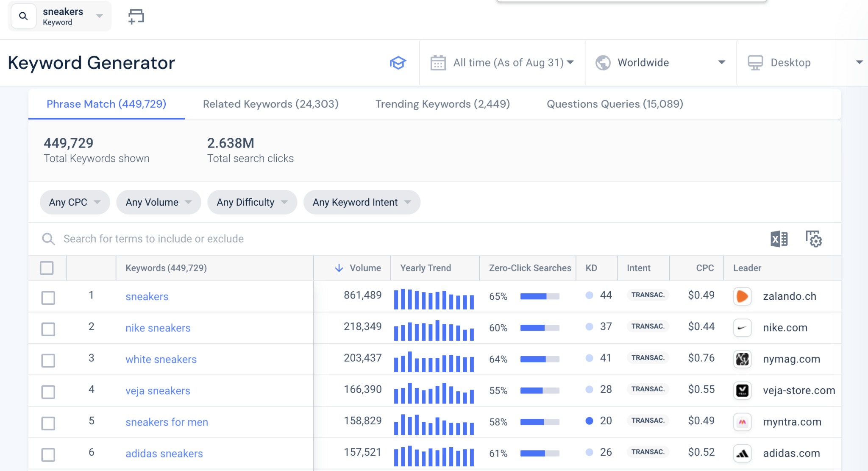Click the yearly trend chart for sneakers for men
This screenshot has height=471, width=868.
coord(434,424)
